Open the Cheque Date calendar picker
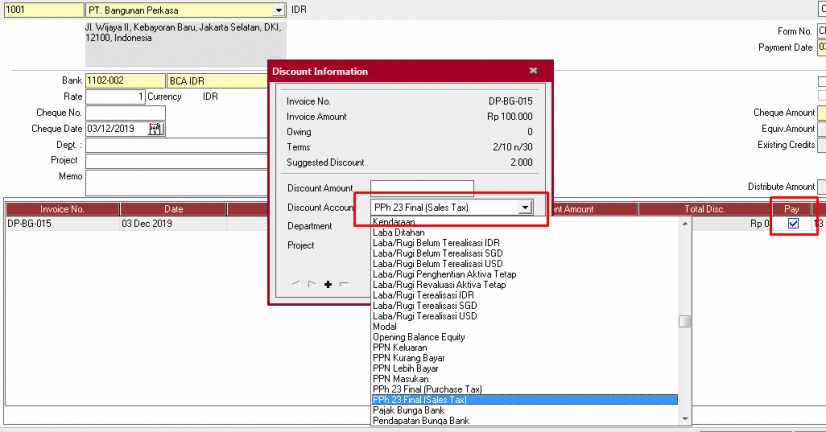The width and height of the screenshot is (826, 432). click(155, 129)
